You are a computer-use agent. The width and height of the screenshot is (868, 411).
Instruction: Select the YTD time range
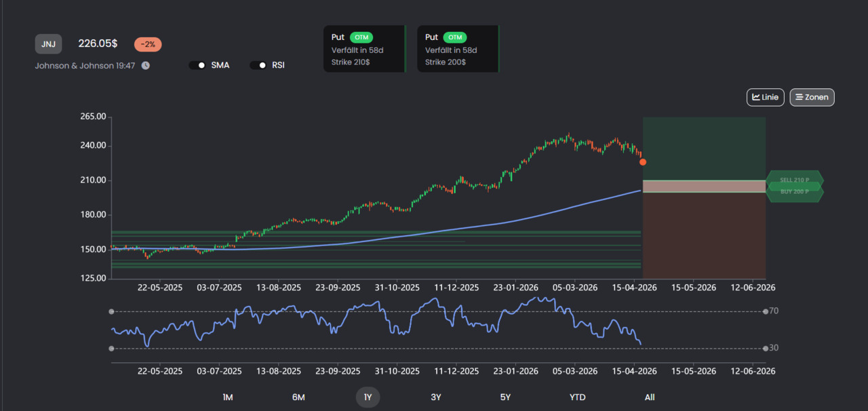(578, 397)
